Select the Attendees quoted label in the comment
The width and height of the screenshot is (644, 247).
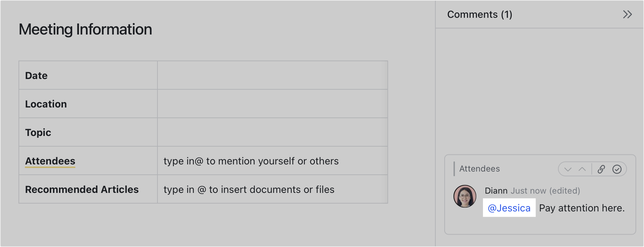click(x=480, y=169)
